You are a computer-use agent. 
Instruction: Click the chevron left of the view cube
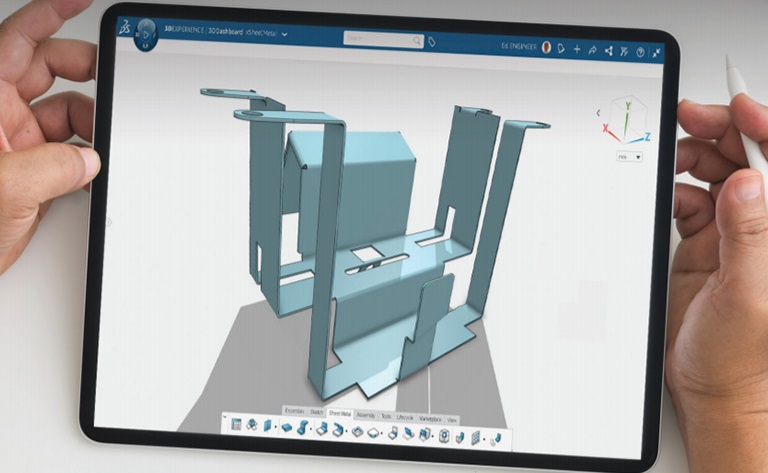598,112
